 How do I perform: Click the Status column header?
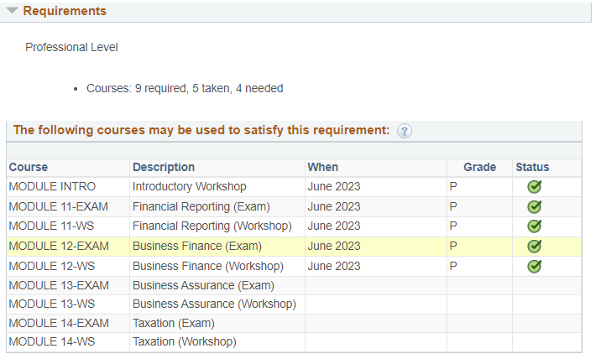coord(532,167)
